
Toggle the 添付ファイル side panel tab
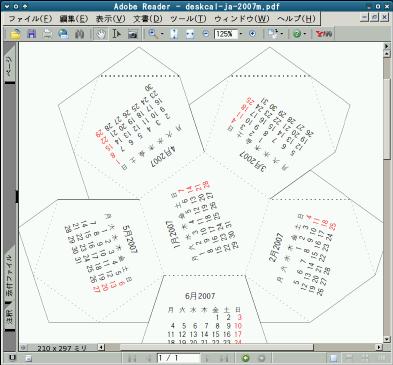click(x=9, y=275)
